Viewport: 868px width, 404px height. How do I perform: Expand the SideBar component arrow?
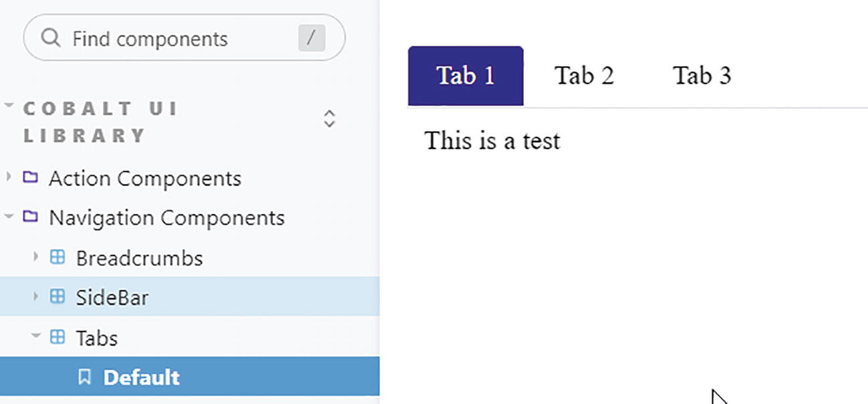(x=36, y=296)
